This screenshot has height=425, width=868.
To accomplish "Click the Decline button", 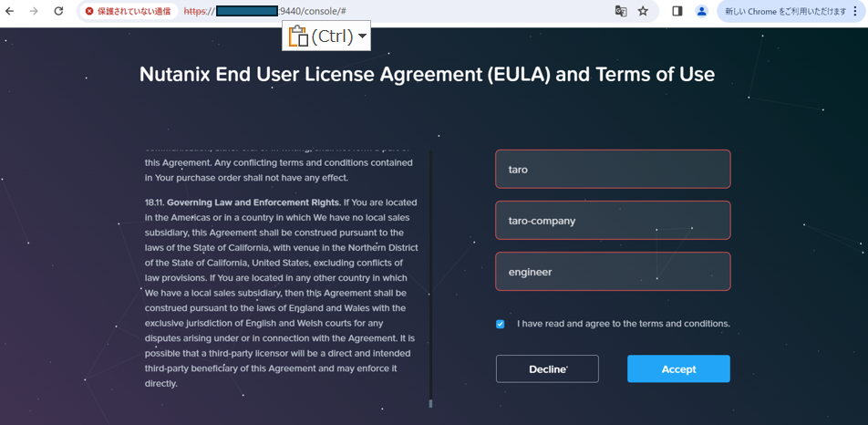I will 547,369.
